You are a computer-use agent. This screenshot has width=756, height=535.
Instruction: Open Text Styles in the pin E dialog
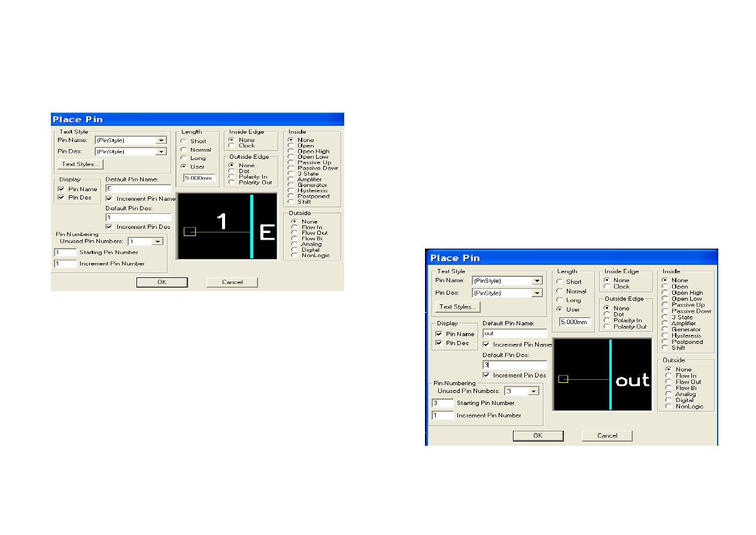tap(81, 164)
